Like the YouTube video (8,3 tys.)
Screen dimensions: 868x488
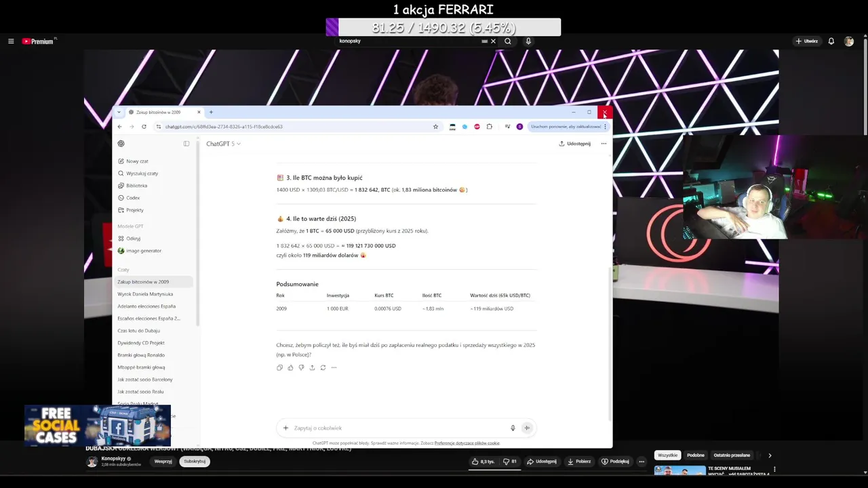pos(484,462)
